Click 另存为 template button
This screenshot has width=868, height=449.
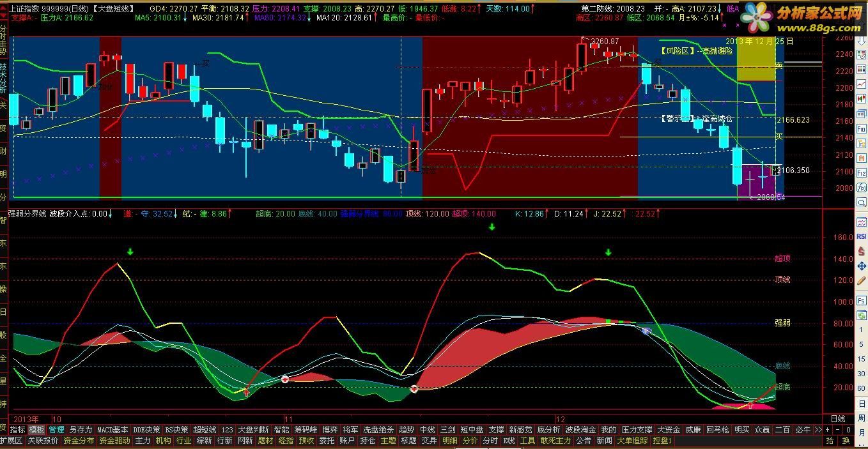[x=81, y=430]
